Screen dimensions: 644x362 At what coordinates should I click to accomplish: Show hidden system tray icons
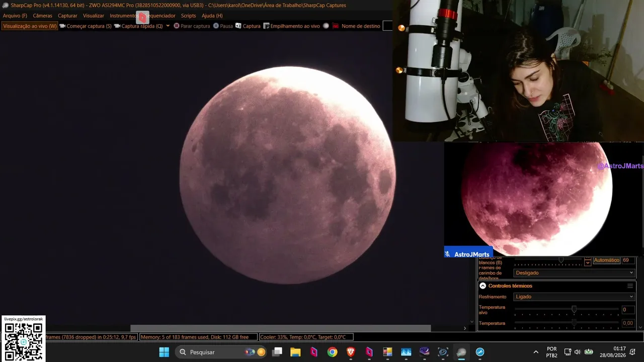click(x=536, y=352)
